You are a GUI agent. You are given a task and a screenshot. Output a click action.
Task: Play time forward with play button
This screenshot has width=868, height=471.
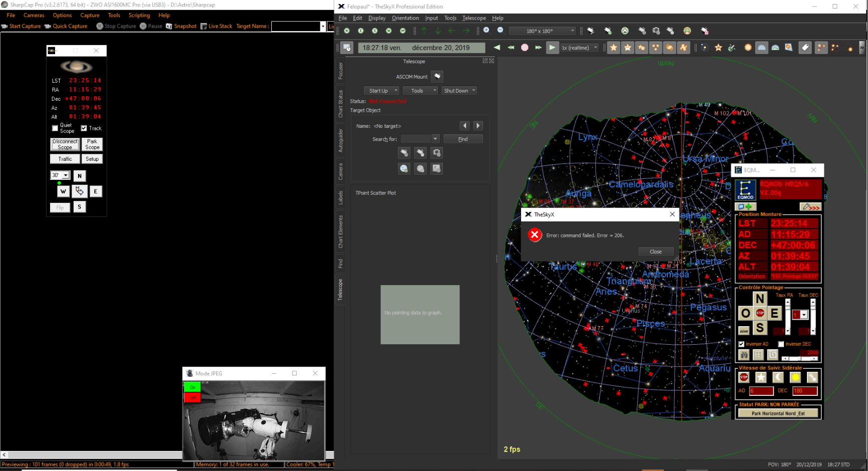pos(552,48)
